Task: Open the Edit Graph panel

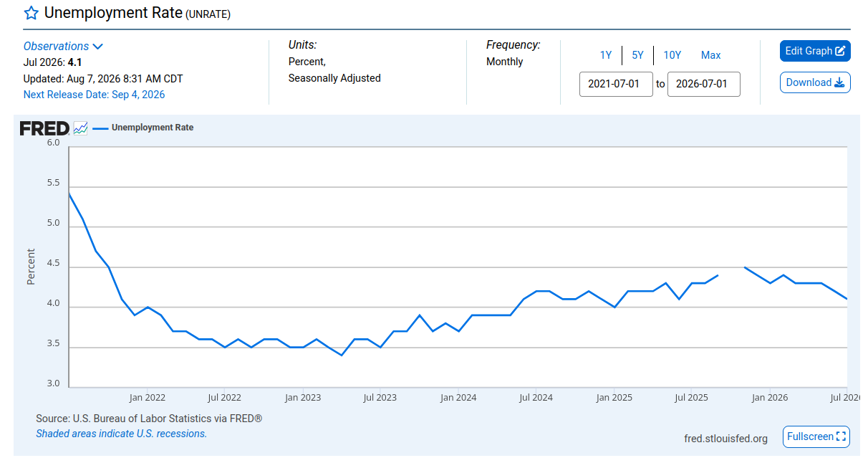Action: click(815, 51)
